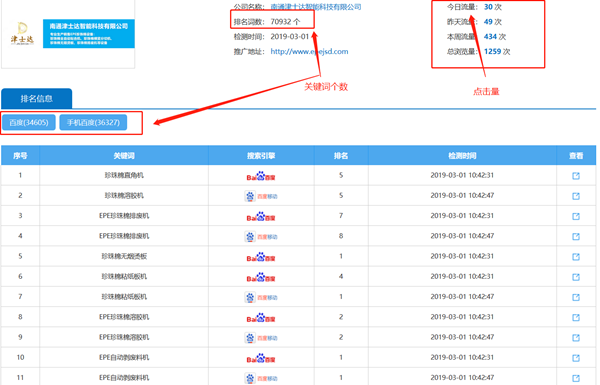Click total views value 1259 次
The image size is (600, 385).
(x=497, y=51)
